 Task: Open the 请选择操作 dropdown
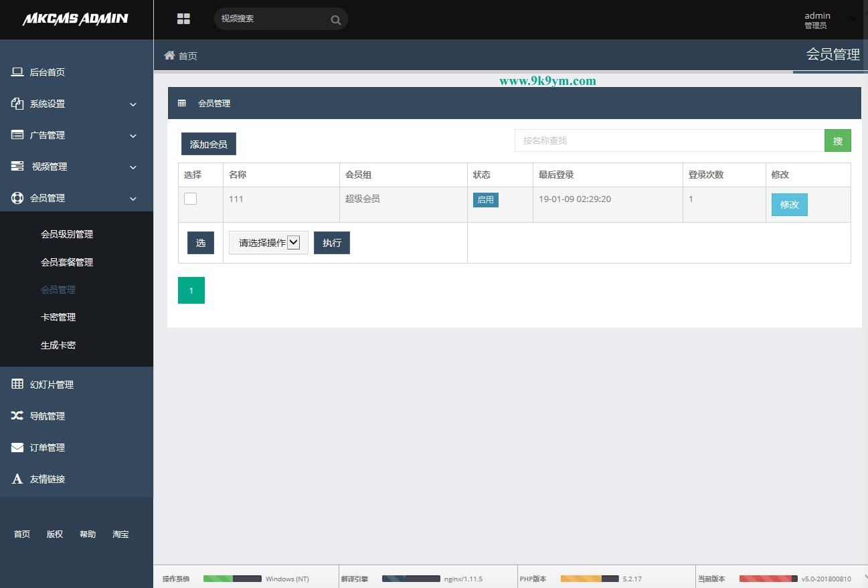click(x=268, y=243)
